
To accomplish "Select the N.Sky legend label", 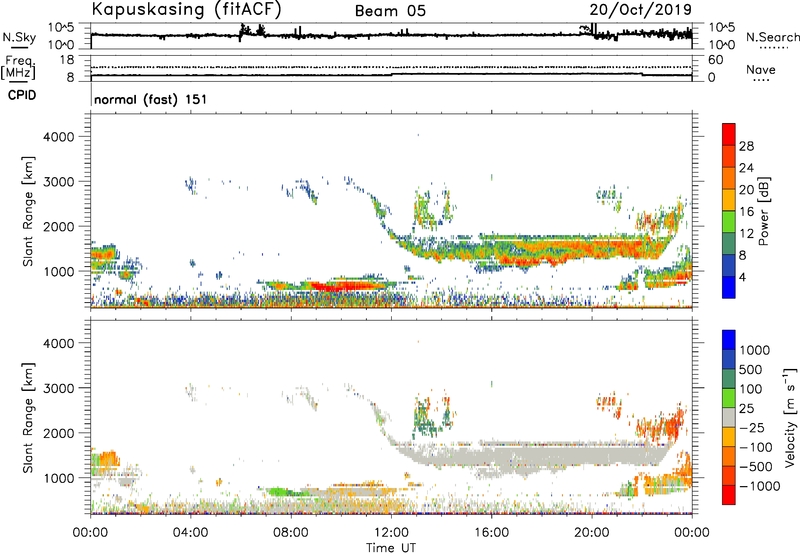I will point(19,37).
